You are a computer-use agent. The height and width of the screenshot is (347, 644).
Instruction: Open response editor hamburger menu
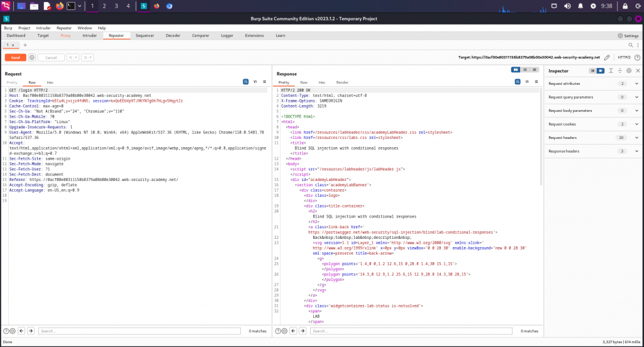(x=536, y=82)
